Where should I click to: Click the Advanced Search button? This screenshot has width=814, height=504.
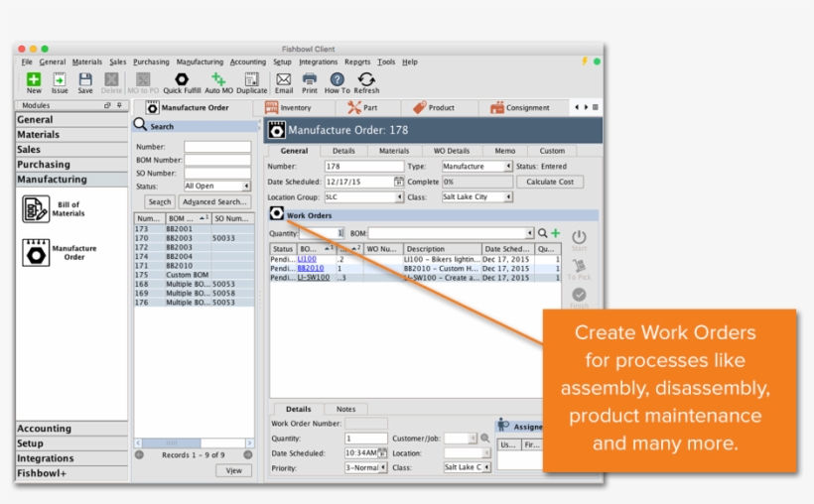(x=214, y=201)
